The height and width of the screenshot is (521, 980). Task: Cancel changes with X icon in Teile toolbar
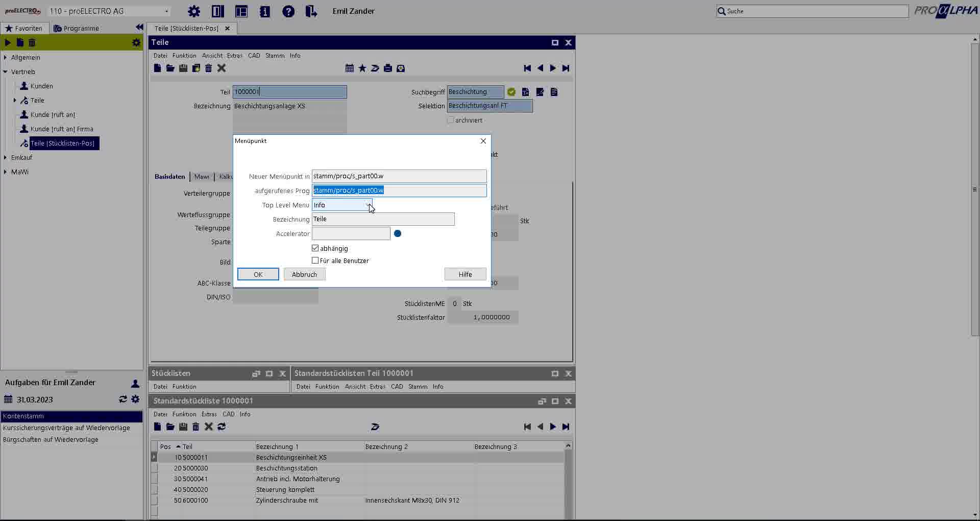222,68
